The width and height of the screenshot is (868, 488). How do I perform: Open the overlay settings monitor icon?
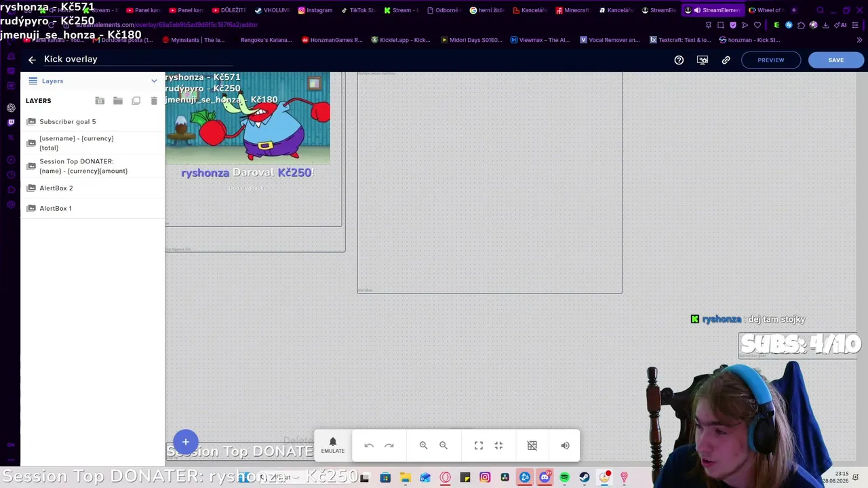[x=703, y=60]
